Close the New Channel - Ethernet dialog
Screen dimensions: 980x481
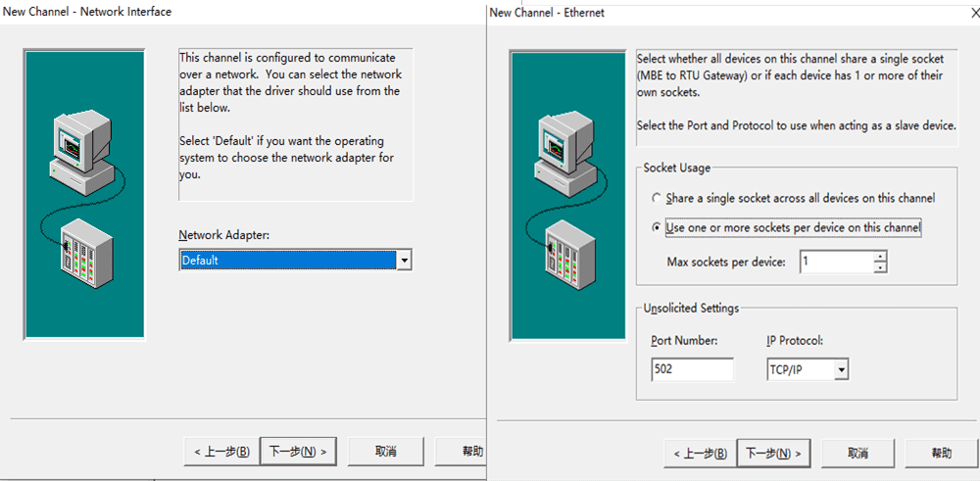click(x=972, y=13)
